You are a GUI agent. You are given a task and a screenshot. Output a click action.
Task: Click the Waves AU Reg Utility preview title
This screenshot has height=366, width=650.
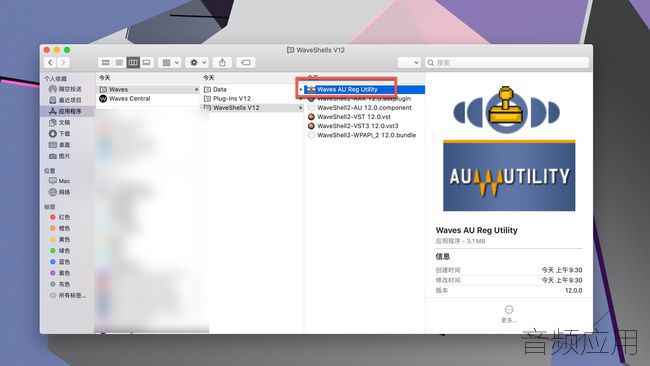click(476, 230)
